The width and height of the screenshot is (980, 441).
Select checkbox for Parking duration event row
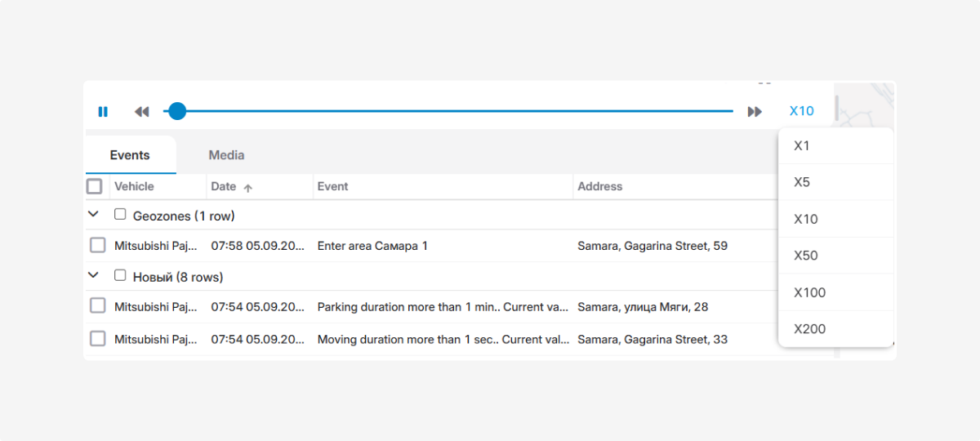tap(98, 306)
